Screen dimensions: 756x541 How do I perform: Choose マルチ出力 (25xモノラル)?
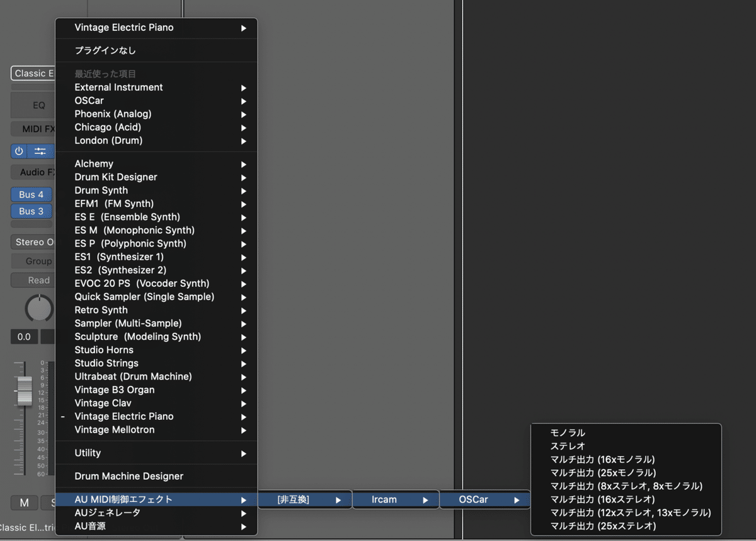pos(626,472)
